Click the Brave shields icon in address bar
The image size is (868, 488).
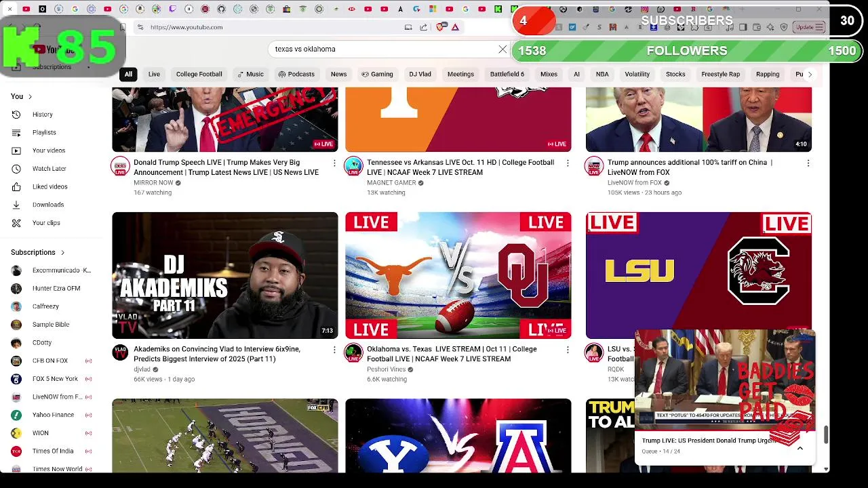point(441,27)
